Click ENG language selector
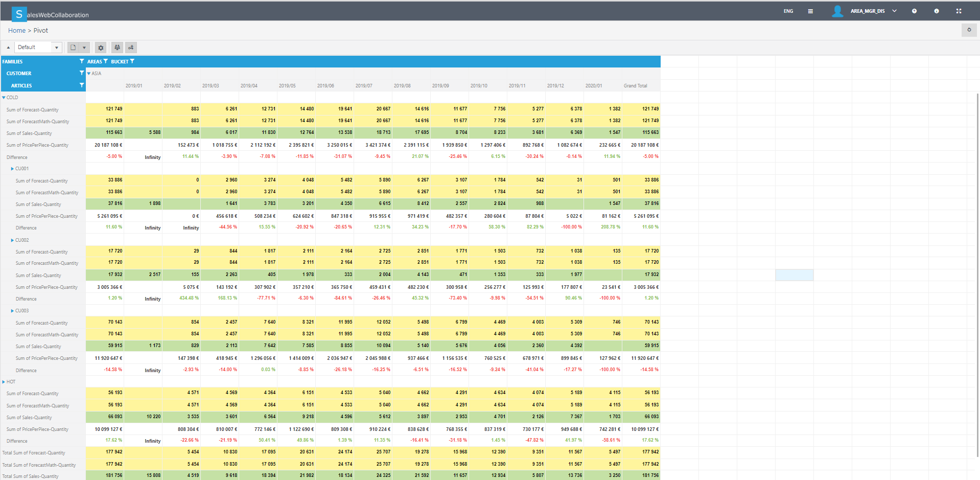This screenshot has width=980, height=480. click(x=788, y=11)
